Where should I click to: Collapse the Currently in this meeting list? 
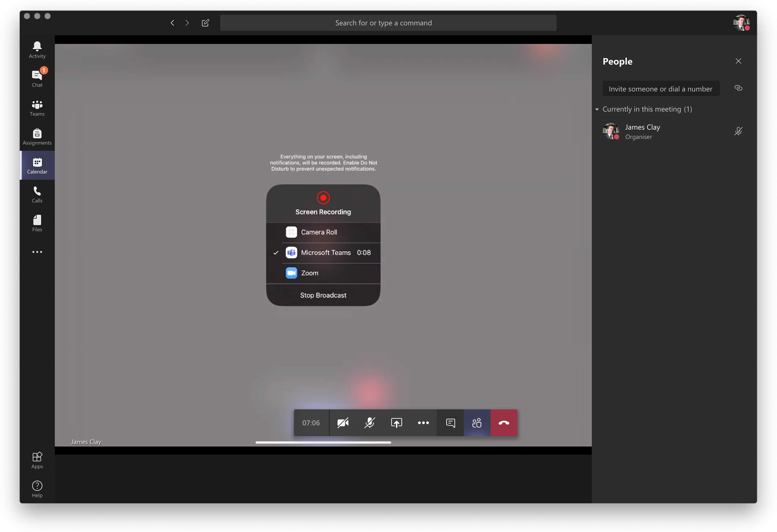[x=597, y=110]
